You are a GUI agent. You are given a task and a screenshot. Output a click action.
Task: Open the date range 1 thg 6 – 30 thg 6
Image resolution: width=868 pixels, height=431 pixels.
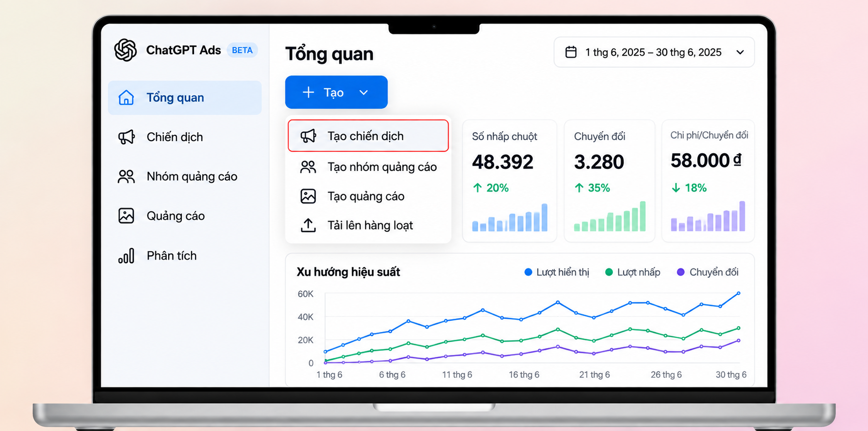pos(654,52)
